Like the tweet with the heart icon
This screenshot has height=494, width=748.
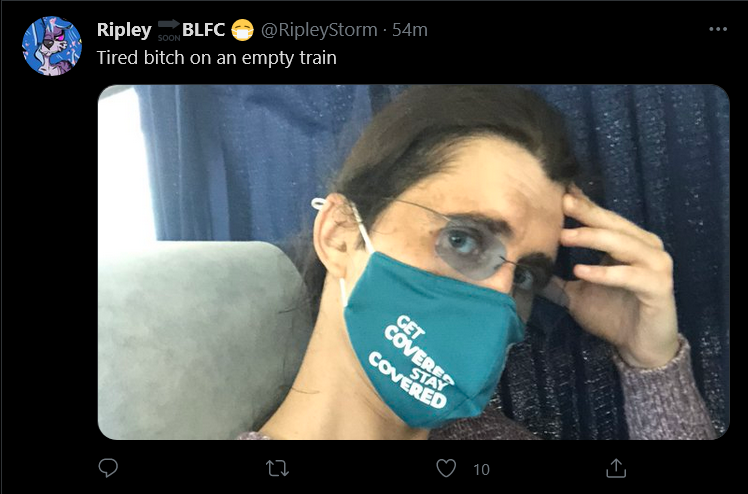tap(446, 468)
